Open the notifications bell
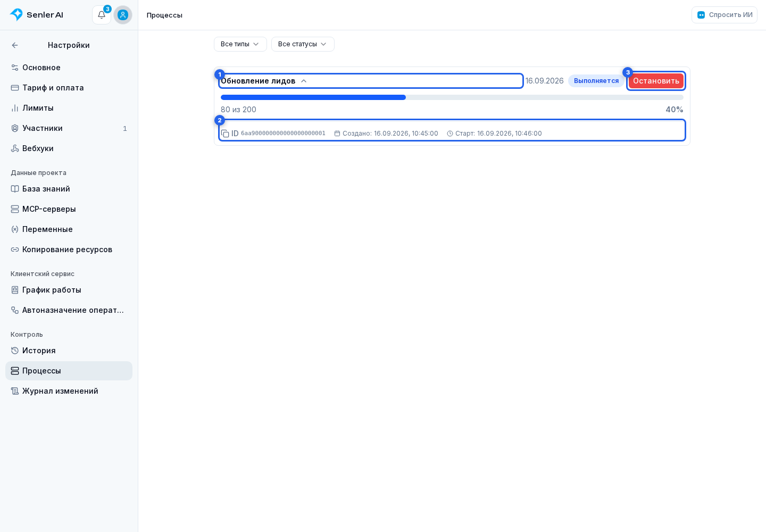The height and width of the screenshot is (532, 766). pyautogui.click(x=102, y=15)
